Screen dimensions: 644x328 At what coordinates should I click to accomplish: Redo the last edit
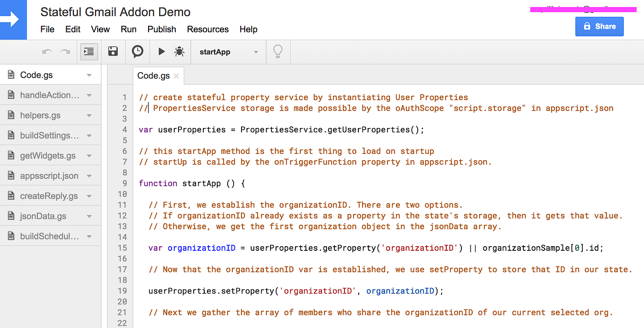65,51
